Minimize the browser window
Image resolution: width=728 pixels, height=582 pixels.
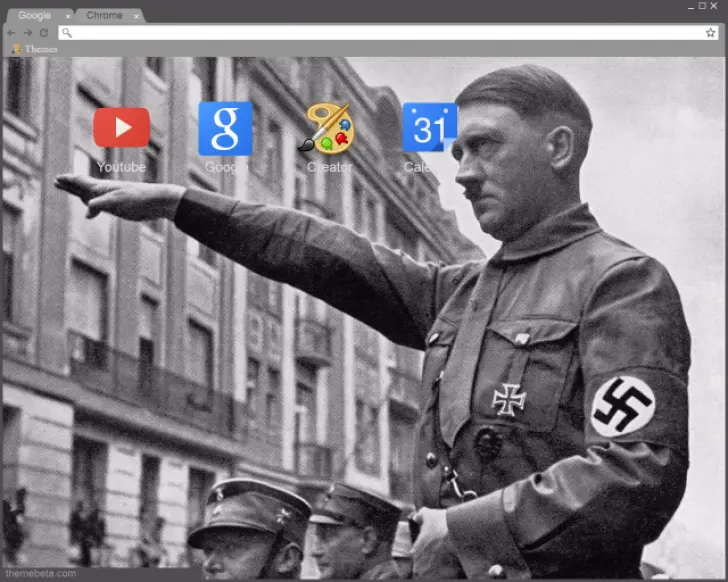[x=690, y=6]
